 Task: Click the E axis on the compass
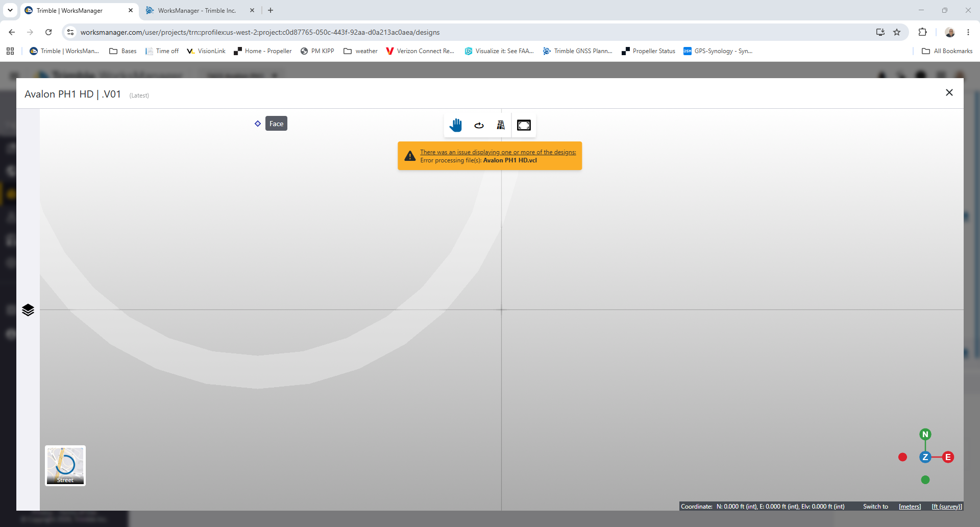tap(948, 457)
